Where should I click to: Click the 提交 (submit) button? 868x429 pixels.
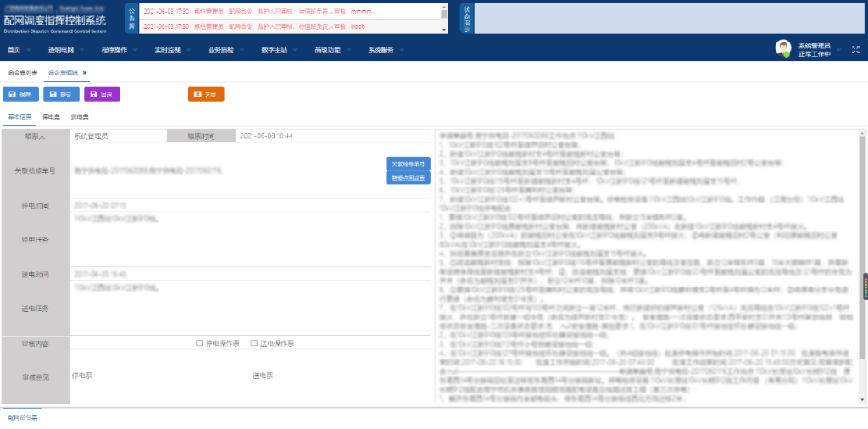tap(64, 94)
